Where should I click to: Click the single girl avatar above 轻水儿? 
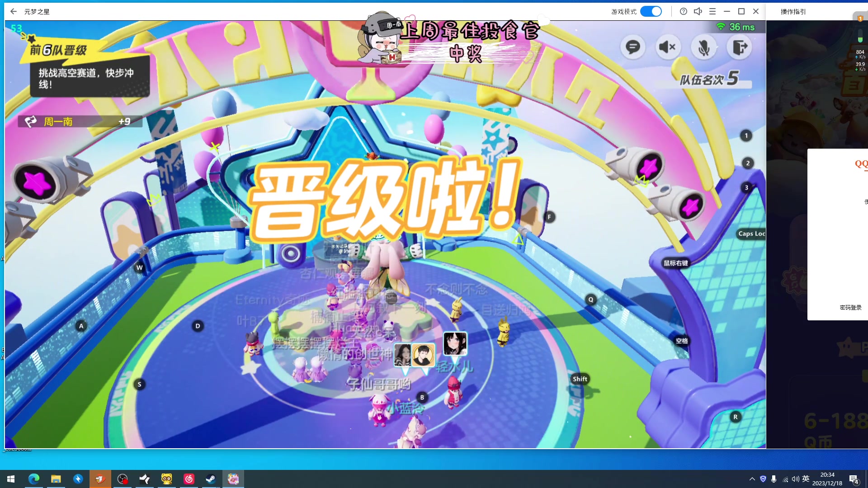[455, 343]
